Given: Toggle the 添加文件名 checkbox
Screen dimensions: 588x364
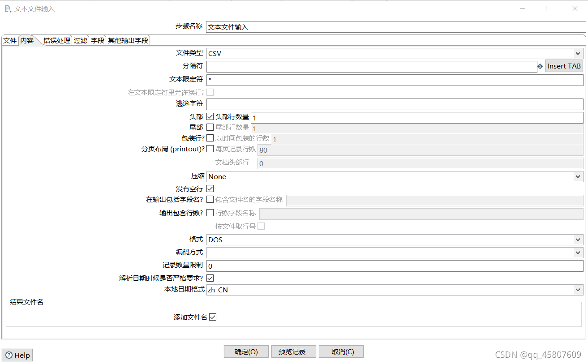Looking at the screenshot, I should coord(213,317).
